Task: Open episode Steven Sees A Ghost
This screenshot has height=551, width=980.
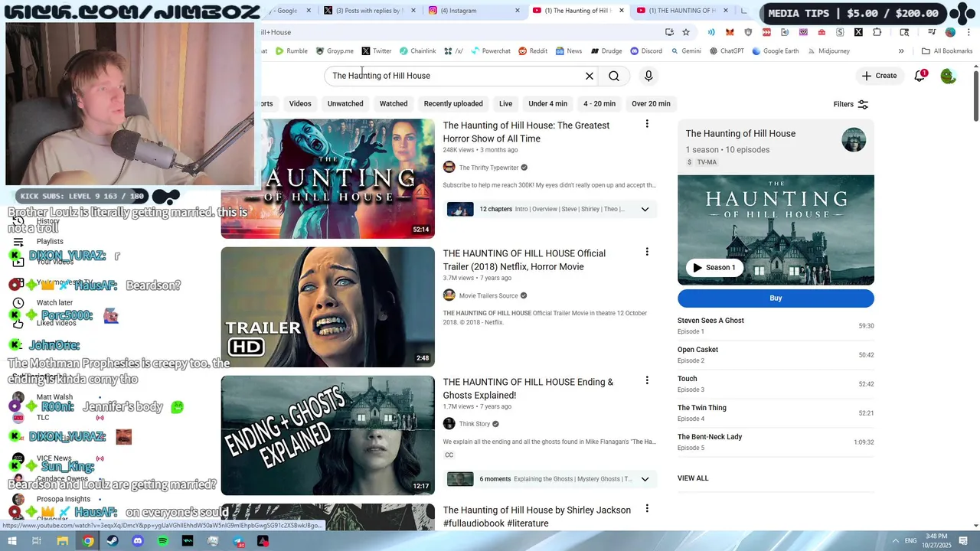Action: click(x=776, y=326)
